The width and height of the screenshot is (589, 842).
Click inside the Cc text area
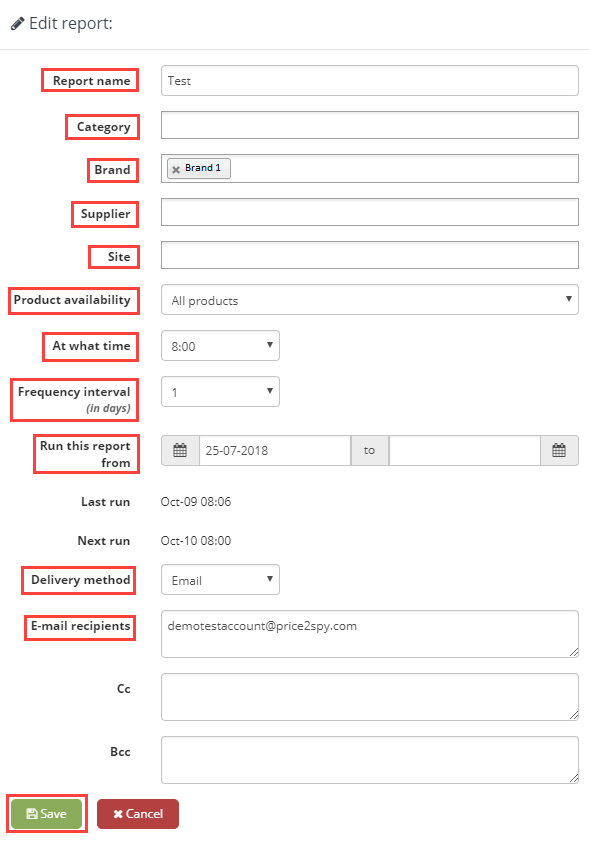coord(369,697)
